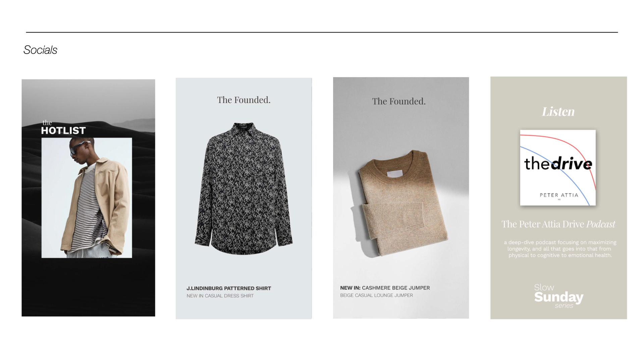Click The Peter Attia Drive Podcast title

(x=558, y=224)
